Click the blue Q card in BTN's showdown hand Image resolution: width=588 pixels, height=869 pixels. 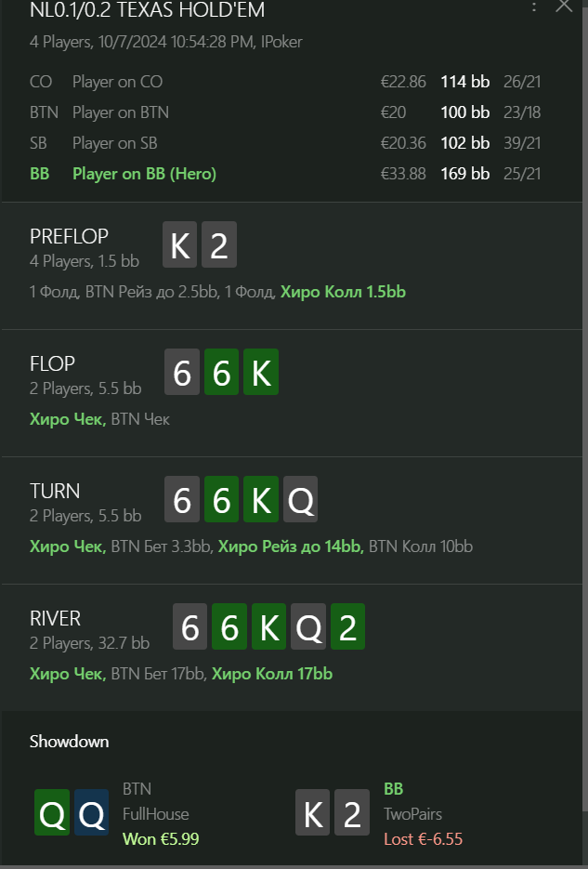tap(91, 812)
